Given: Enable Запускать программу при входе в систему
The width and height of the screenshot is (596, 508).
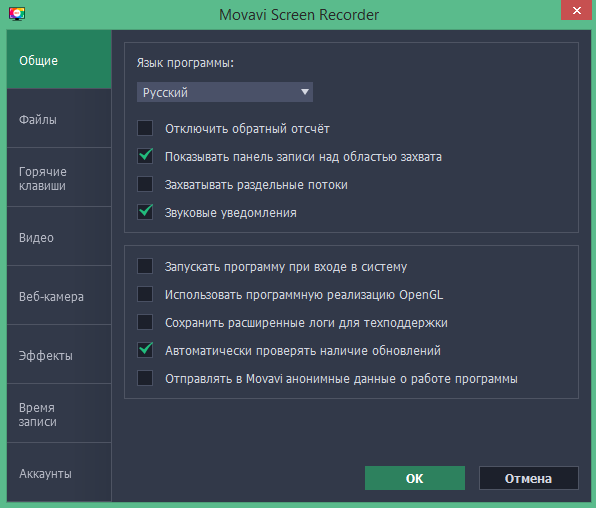Looking at the screenshot, I should (x=145, y=266).
